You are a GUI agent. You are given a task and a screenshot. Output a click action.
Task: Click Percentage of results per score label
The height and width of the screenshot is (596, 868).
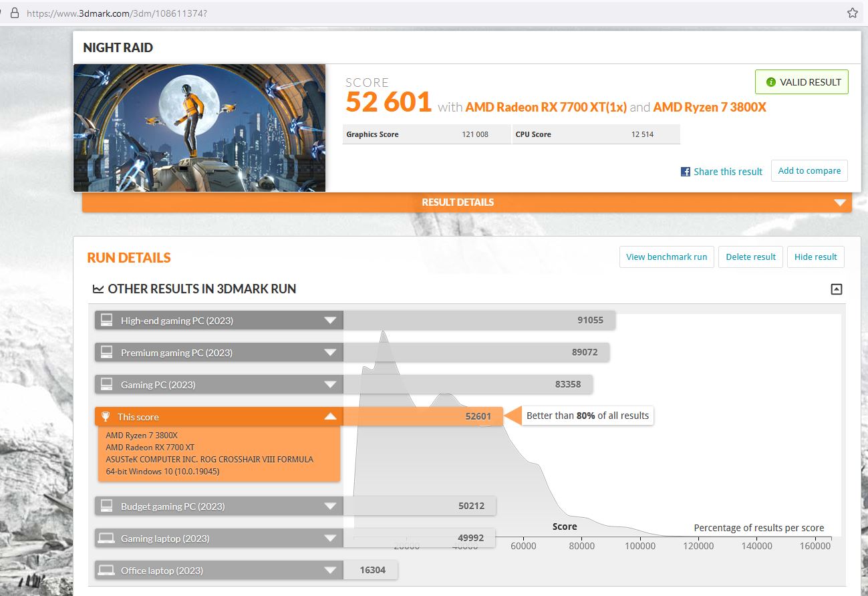click(x=759, y=528)
